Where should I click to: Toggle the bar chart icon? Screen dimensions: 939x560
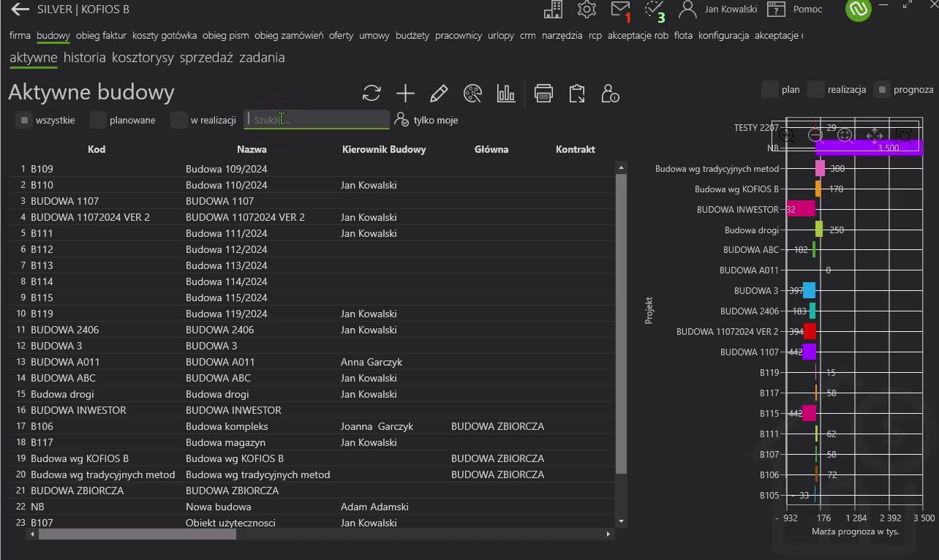pos(506,93)
